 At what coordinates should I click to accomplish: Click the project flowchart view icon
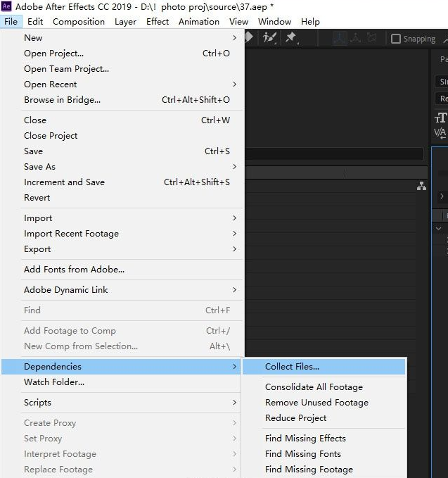(421, 186)
